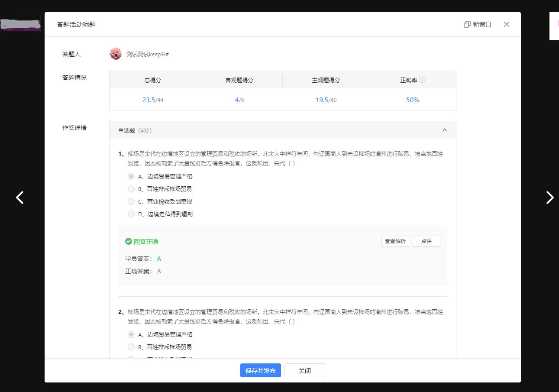The height and width of the screenshot is (392, 559).
Task: Click the info icon beside 正确率
Action: (422, 80)
